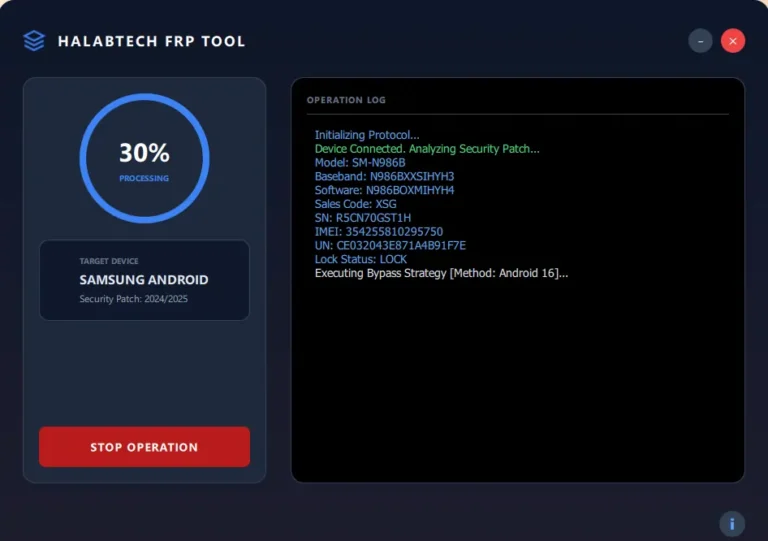
Task: Click the Halabtech stacked-layers logo icon
Action: click(34, 41)
